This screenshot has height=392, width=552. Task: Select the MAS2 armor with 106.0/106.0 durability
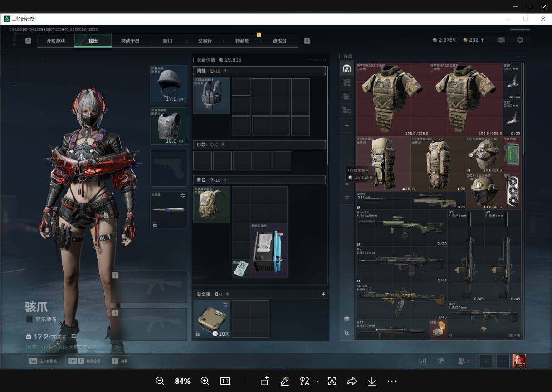[466, 99]
